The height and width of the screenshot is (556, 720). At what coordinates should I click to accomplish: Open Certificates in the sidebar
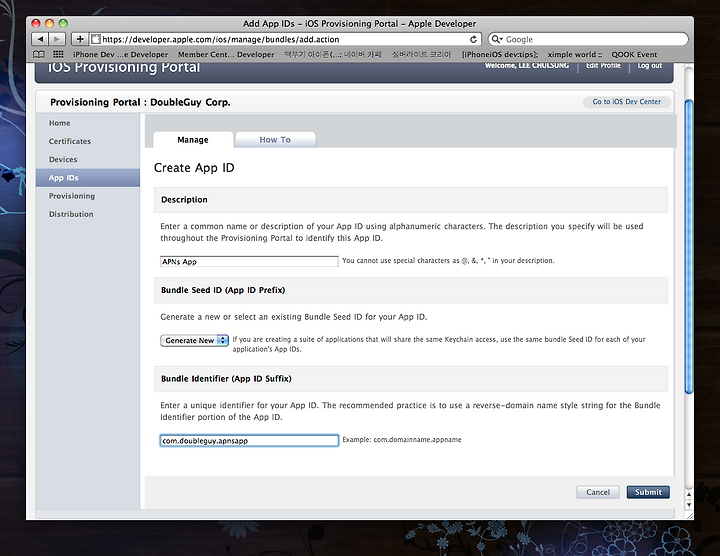pos(70,141)
